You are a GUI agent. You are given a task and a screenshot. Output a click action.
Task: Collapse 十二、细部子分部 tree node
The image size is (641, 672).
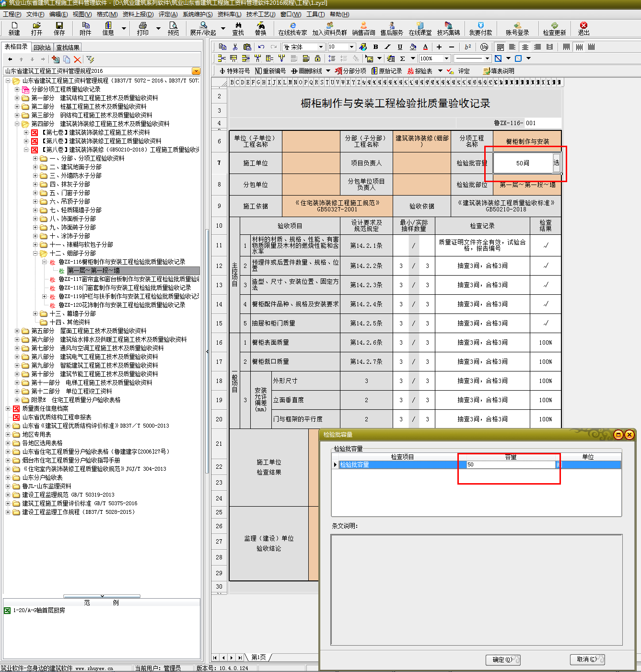point(35,253)
